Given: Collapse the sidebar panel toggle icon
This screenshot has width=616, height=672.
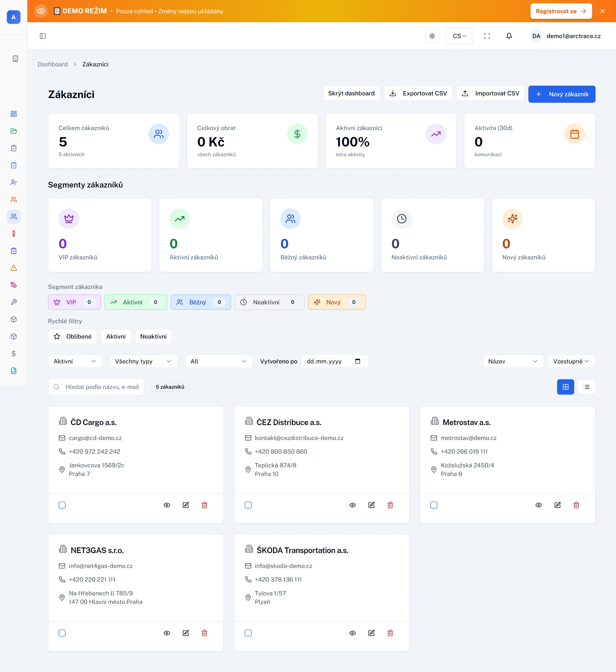Looking at the screenshot, I should pos(43,36).
